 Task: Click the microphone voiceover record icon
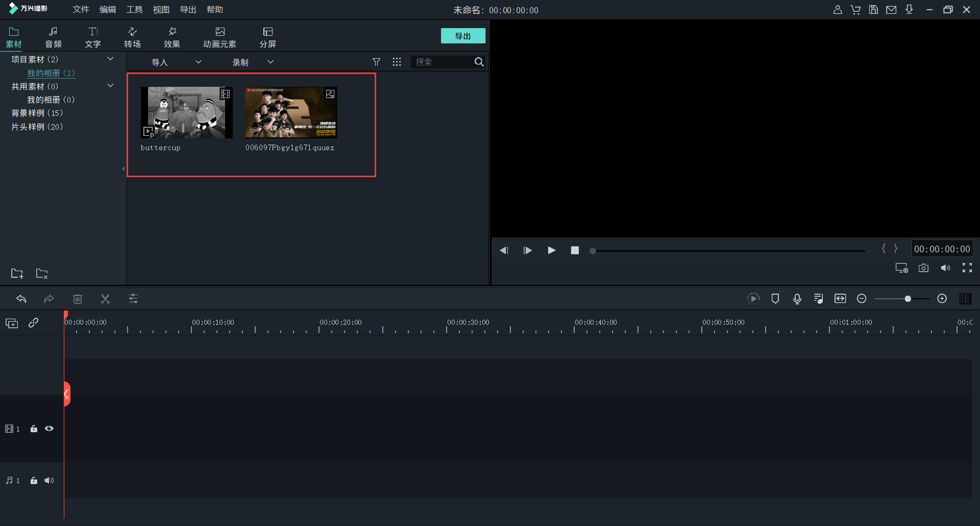(797, 299)
